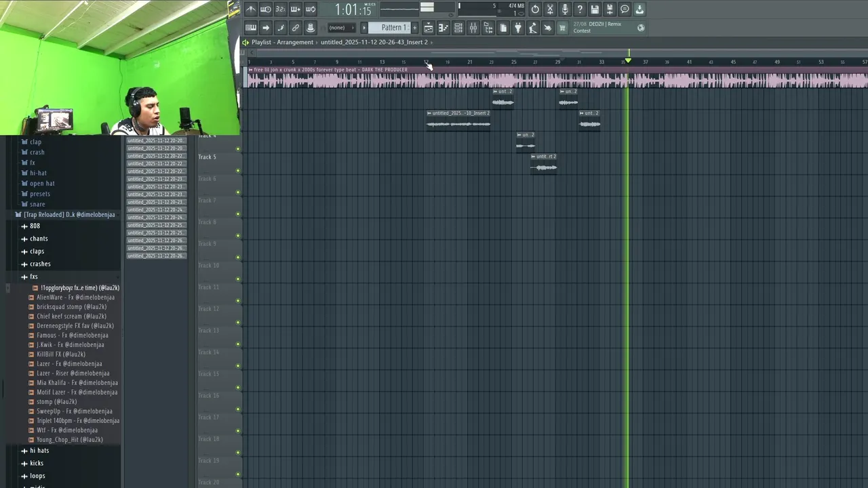This screenshot has height=488, width=868.
Task: Open the (none) snap selector dropdown
Action: [x=341, y=28]
